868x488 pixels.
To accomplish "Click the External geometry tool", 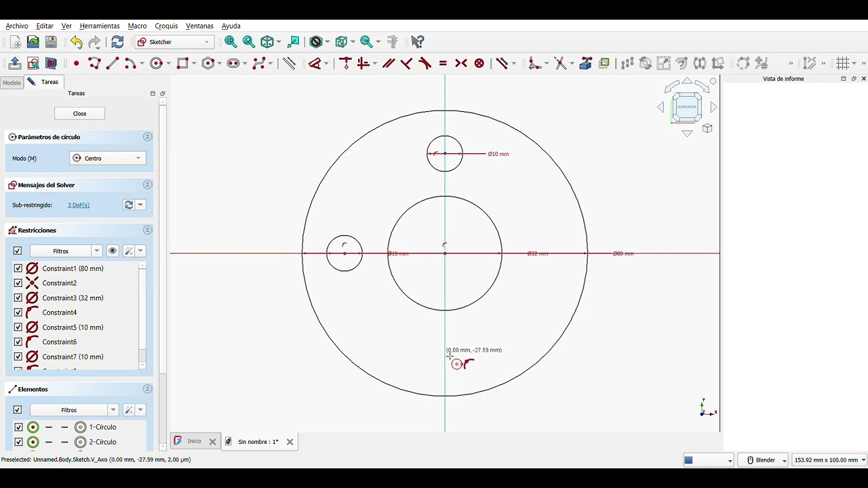I will pos(586,63).
